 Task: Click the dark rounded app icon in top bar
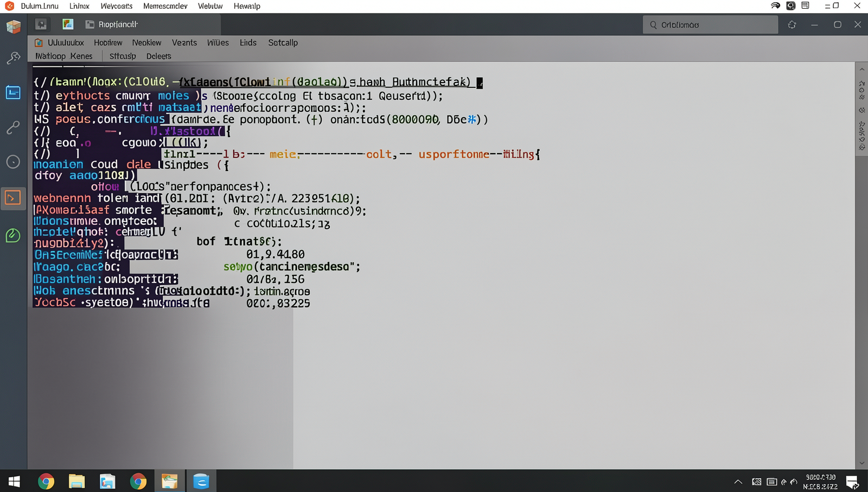[791, 5]
